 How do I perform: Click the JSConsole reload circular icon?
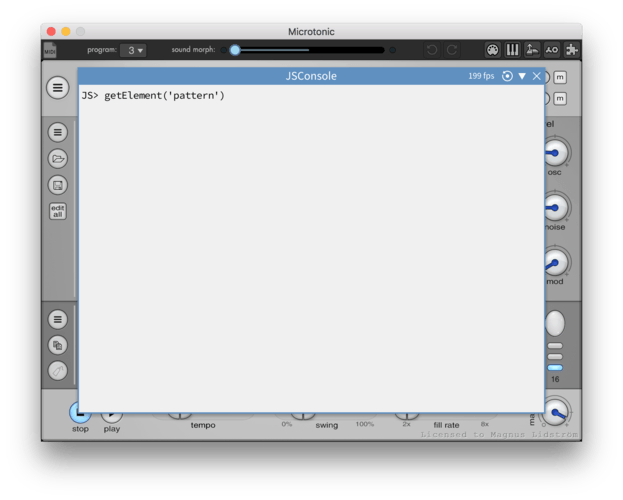pyautogui.click(x=507, y=76)
